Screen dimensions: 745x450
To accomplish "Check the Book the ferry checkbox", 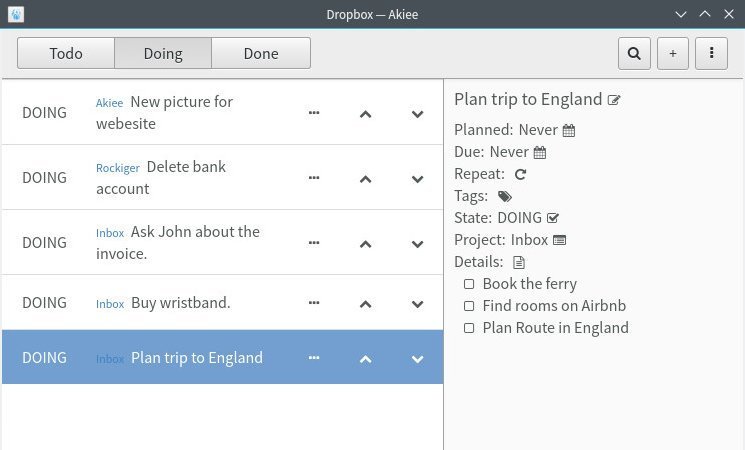I will 469,284.
